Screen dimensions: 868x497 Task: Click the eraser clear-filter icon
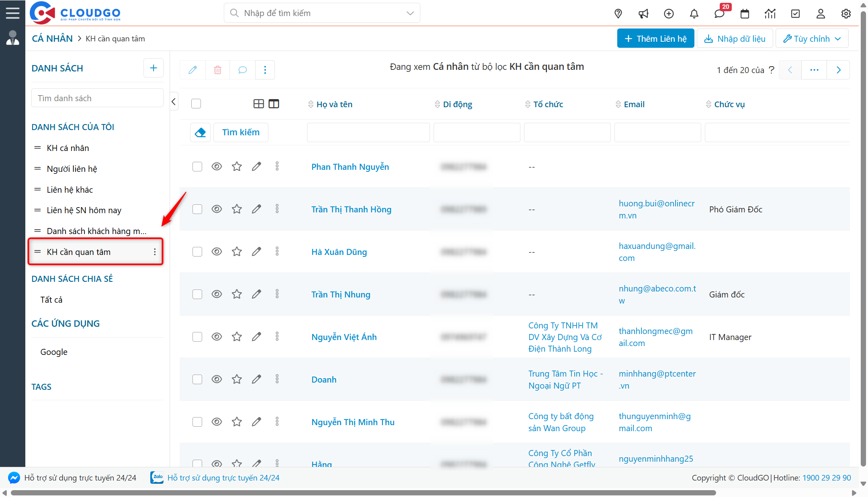[x=200, y=132]
